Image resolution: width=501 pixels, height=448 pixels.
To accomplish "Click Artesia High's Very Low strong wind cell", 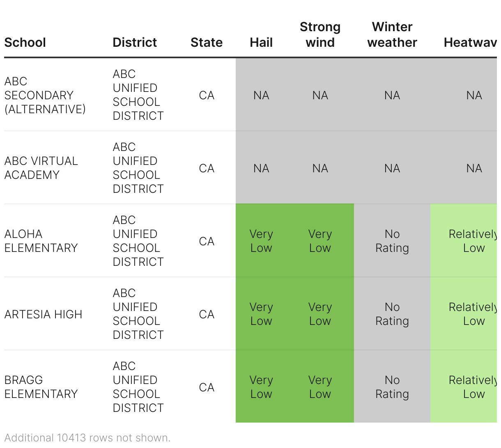I will 320,314.
